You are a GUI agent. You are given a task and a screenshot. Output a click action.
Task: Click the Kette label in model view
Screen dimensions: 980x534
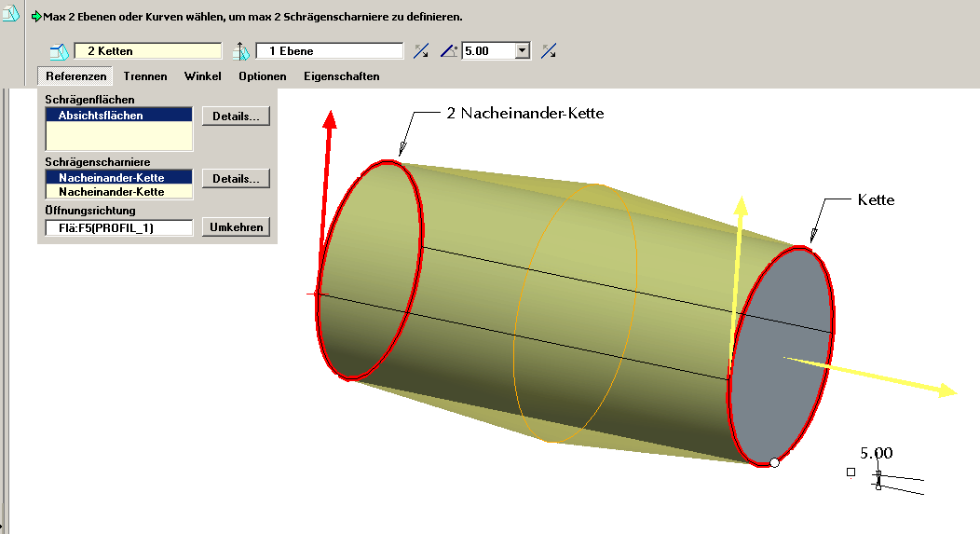click(876, 200)
